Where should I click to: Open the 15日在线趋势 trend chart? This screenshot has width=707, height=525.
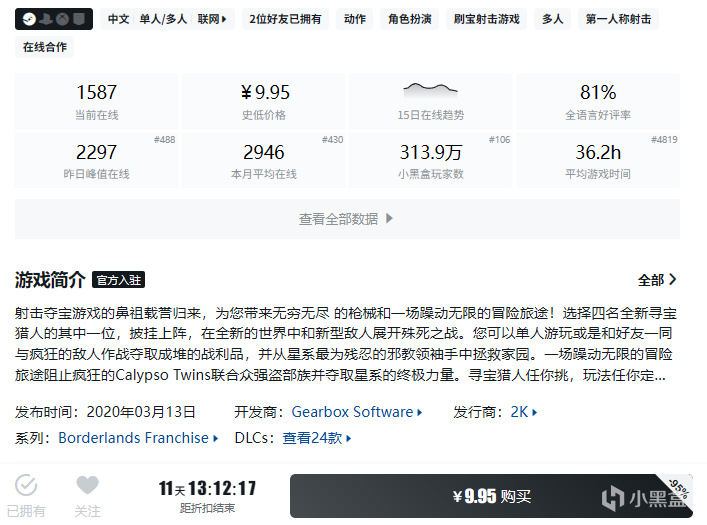coord(431,101)
